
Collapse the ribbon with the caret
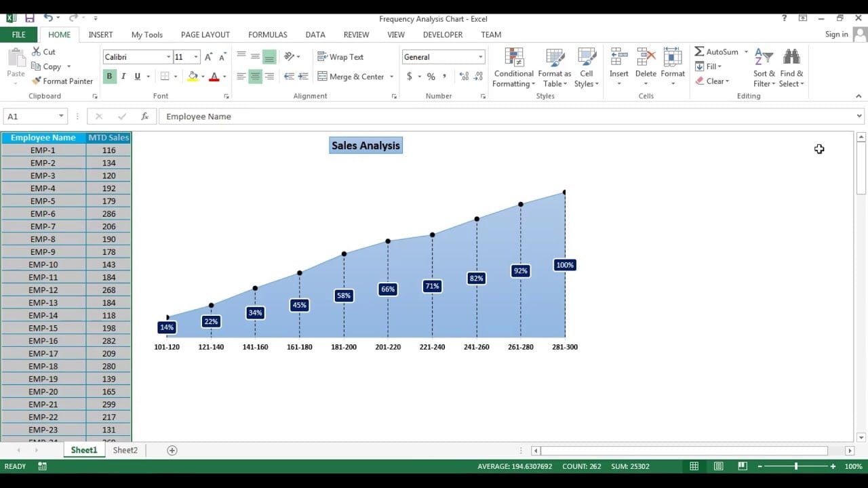click(x=859, y=96)
